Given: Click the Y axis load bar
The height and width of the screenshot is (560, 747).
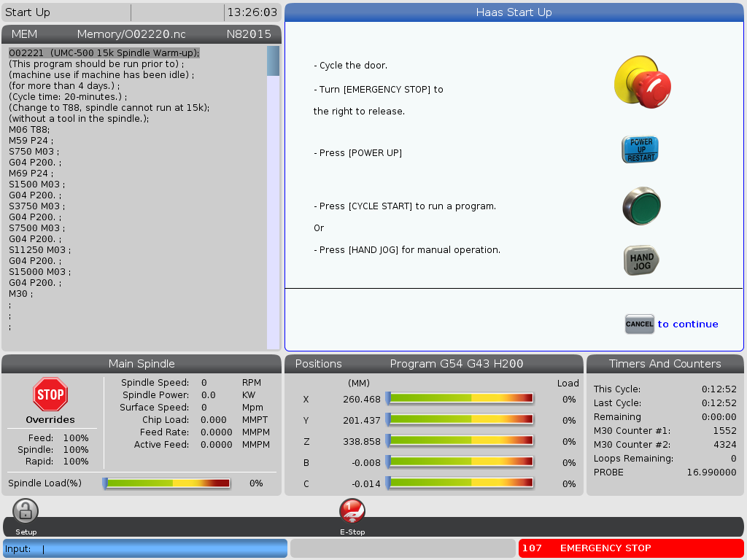Looking at the screenshot, I should click(460, 419).
